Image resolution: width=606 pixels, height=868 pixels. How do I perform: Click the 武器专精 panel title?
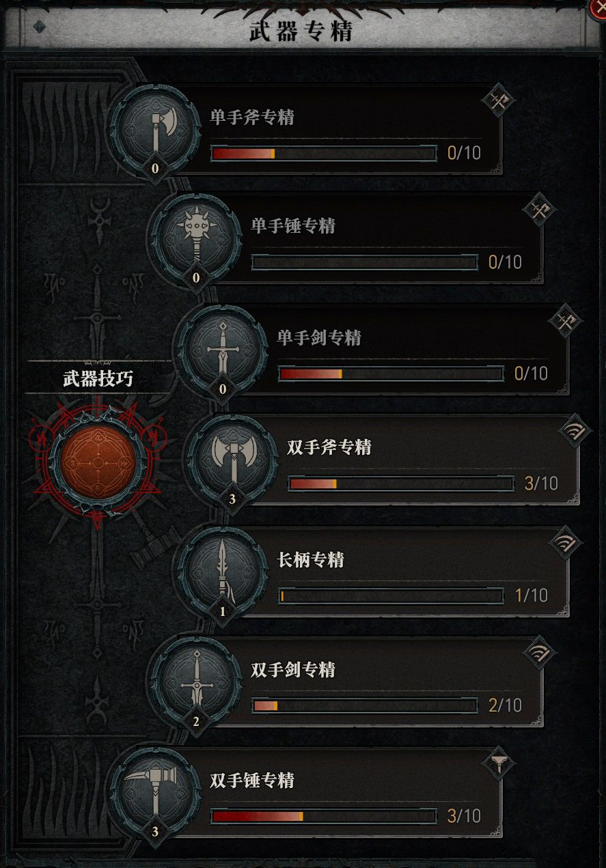pyautogui.click(x=301, y=31)
